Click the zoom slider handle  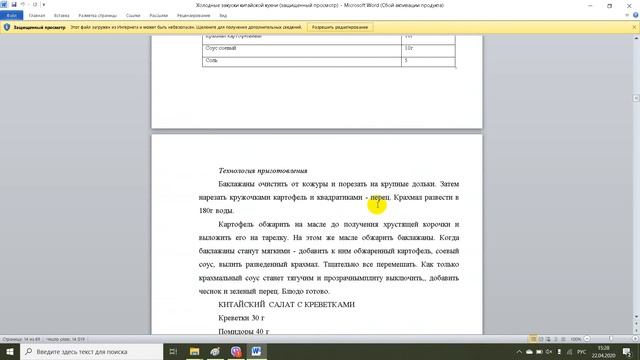coord(611,339)
